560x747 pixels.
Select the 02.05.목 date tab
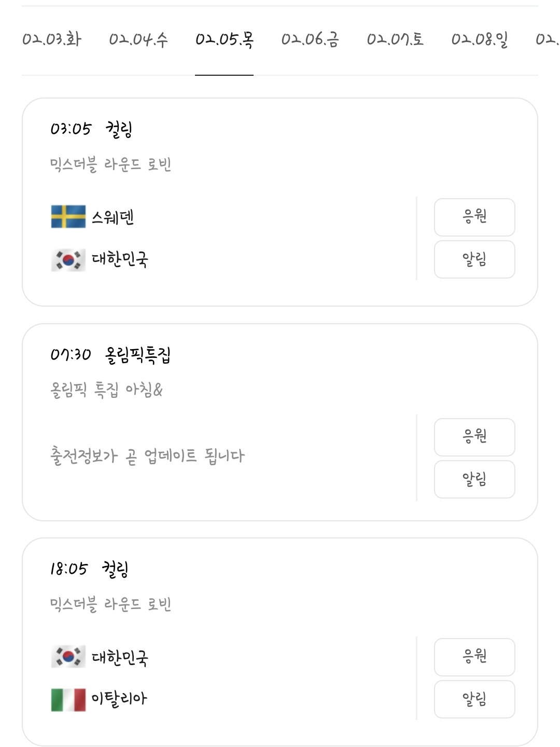224,39
